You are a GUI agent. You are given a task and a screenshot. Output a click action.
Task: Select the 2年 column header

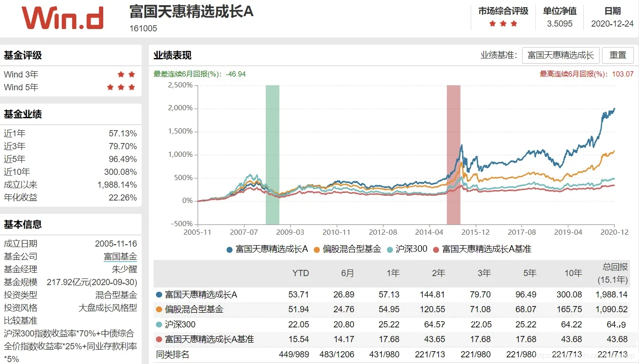[x=438, y=273]
